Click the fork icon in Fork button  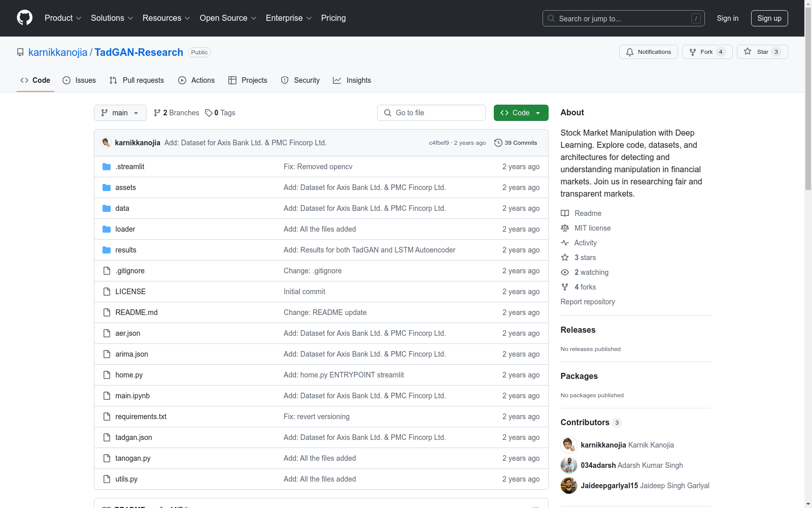pyautogui.click(x=693, y=52)
